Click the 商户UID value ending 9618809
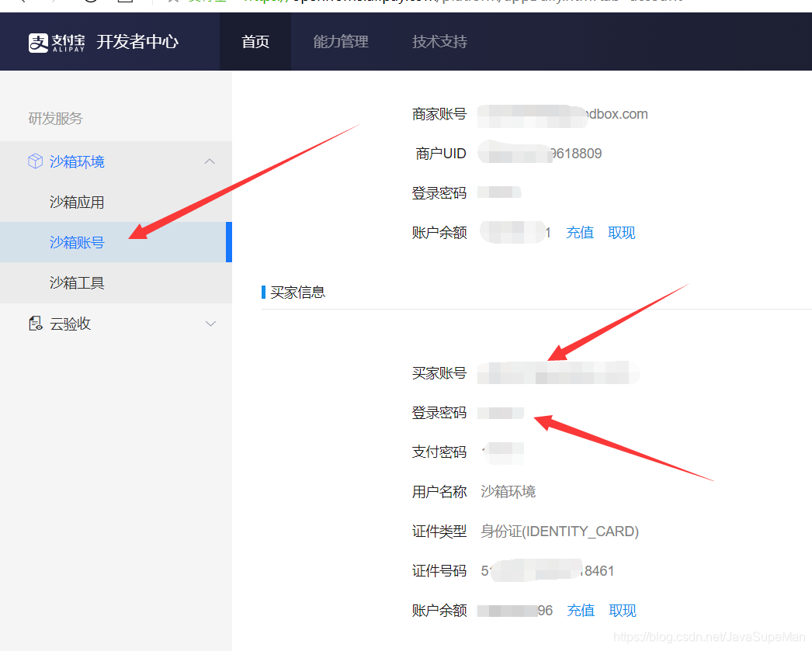Image resolution: width=812 pixels, height=651 pixels. coord(540,153)
